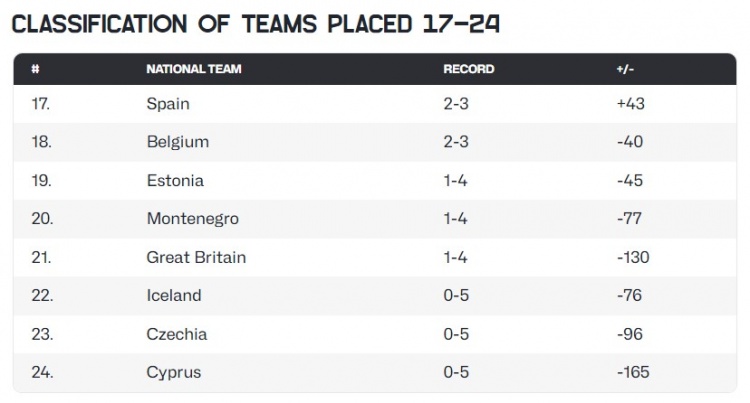This screenshot has height=403, width=750.
Task: Click Czechia team name
Action: (176, 334)
